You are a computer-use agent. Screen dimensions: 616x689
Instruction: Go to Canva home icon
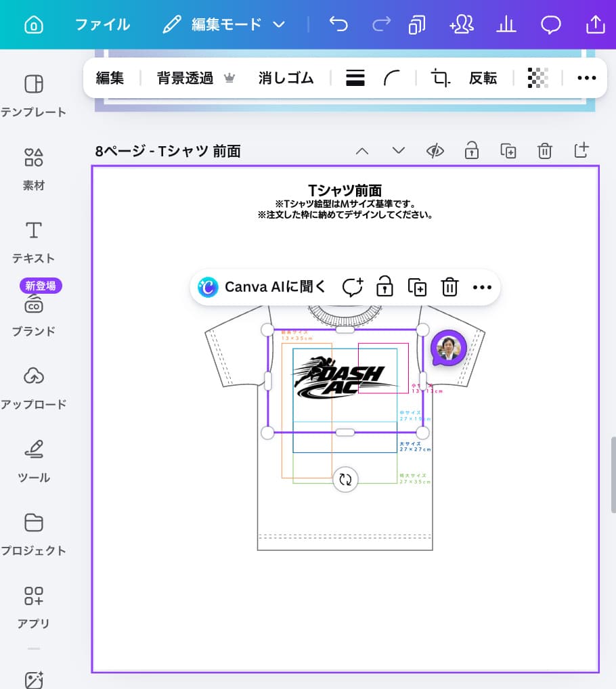(x=34, y=24)
